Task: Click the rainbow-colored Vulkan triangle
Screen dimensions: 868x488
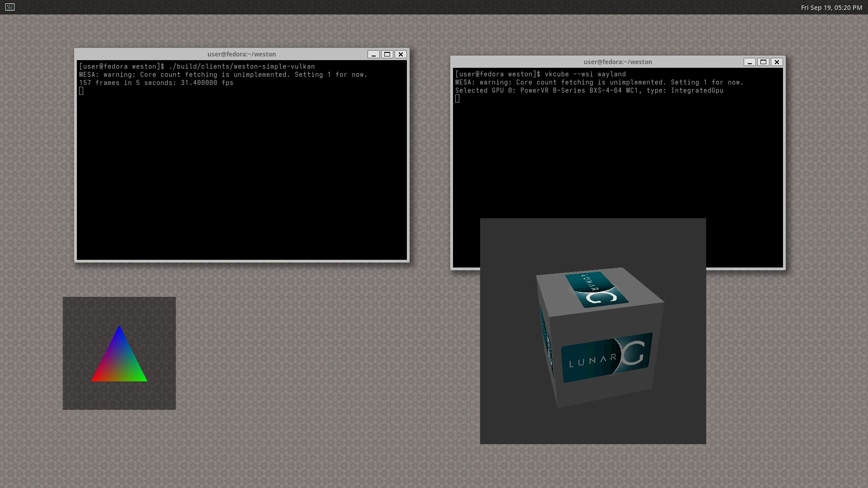Action: pos(119,361)
